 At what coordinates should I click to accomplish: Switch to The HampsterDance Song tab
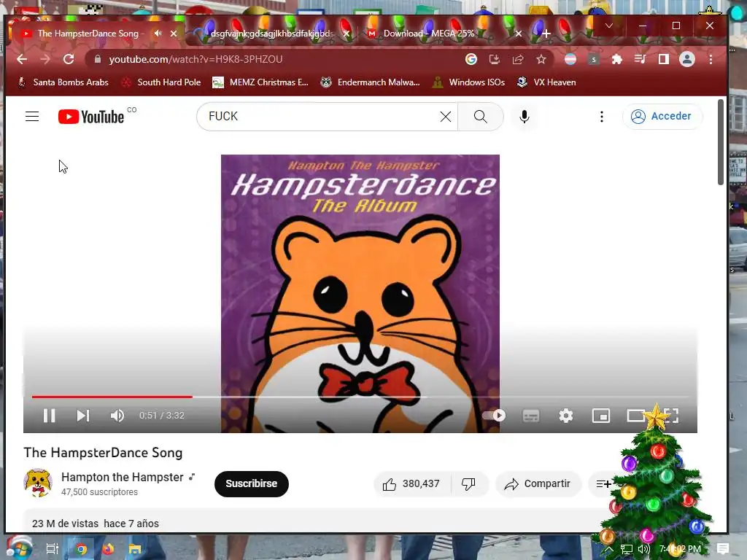pos(88,34)
